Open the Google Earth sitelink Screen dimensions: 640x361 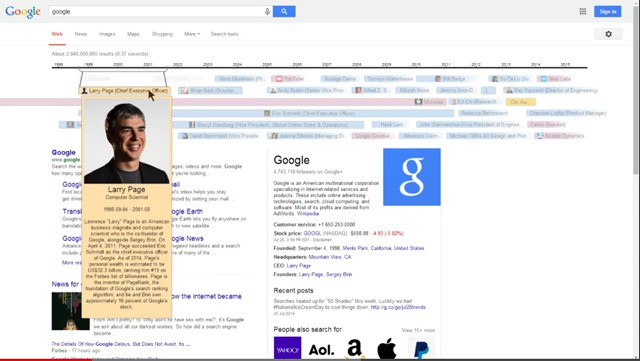[187, 212]
